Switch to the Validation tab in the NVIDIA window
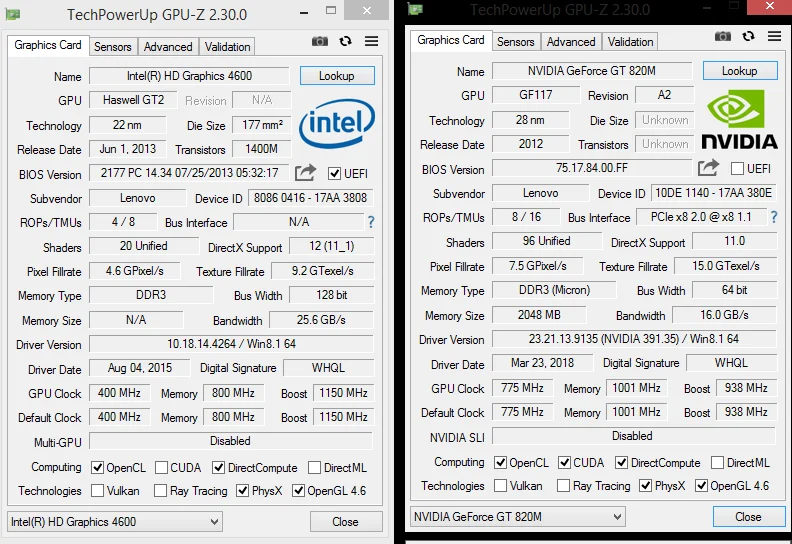 coord(630,42)
